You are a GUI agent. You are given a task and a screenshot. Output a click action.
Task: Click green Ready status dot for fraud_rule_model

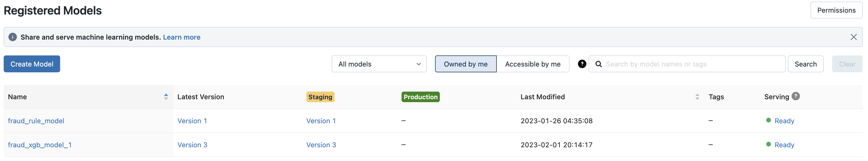768,121
